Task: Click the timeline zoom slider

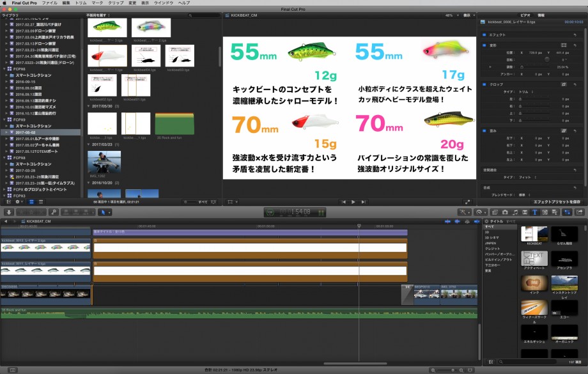Action: [447, 370]
